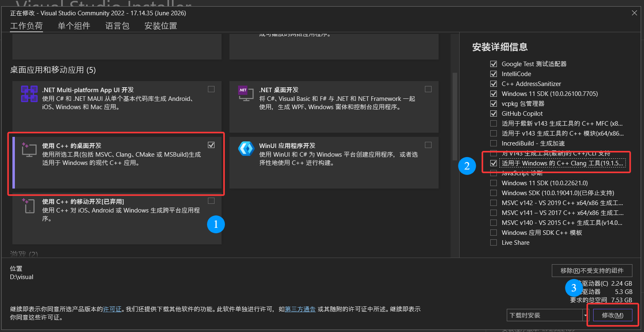Open the 下载时安装 install mode dropdown
The image size is (644, 332).
tap(548, 315)
